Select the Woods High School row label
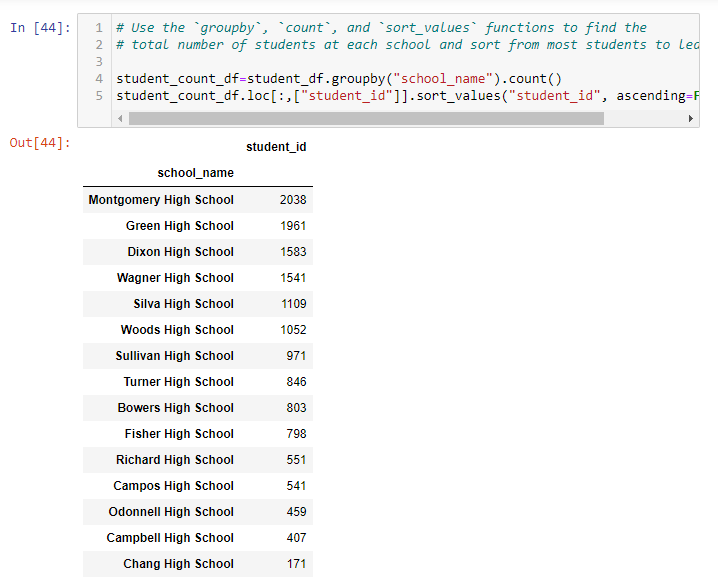Viewport: 718px width, 587px height. coord(177,330)
